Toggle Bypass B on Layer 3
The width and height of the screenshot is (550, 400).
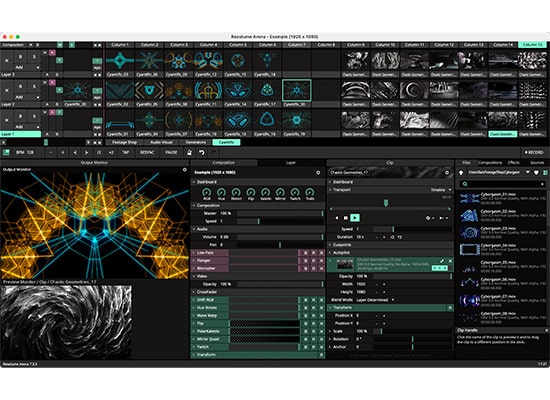(20, 57)
